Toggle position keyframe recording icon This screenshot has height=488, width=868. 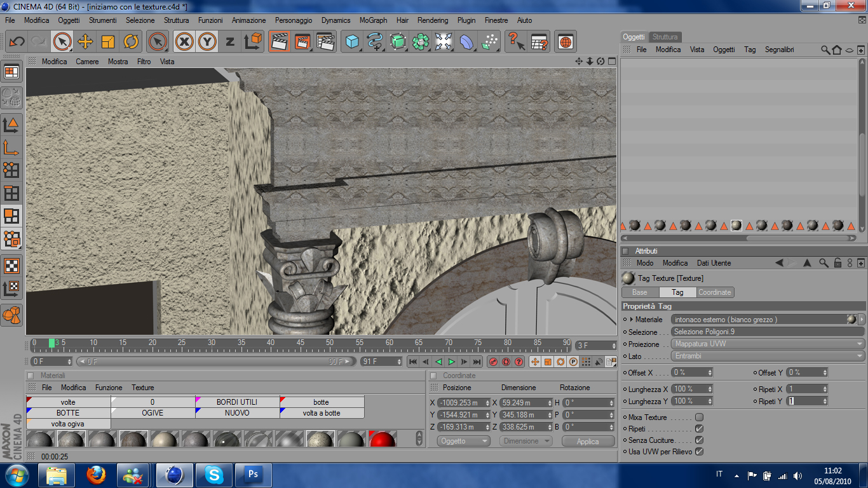tap(534, 362)
